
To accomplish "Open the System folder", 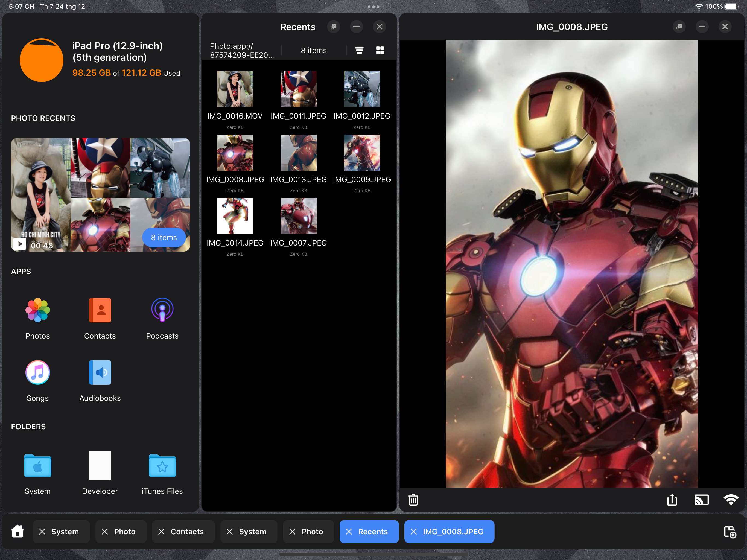I will tap(37, 465).
